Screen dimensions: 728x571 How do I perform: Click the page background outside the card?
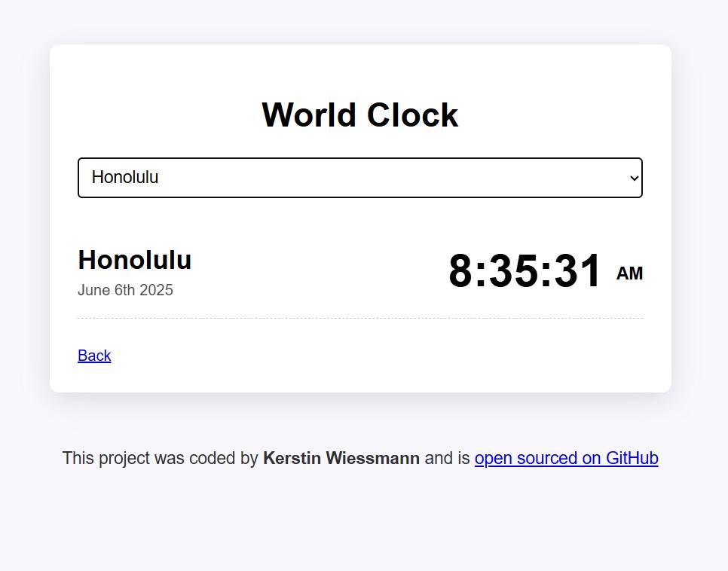pos(362,527)
